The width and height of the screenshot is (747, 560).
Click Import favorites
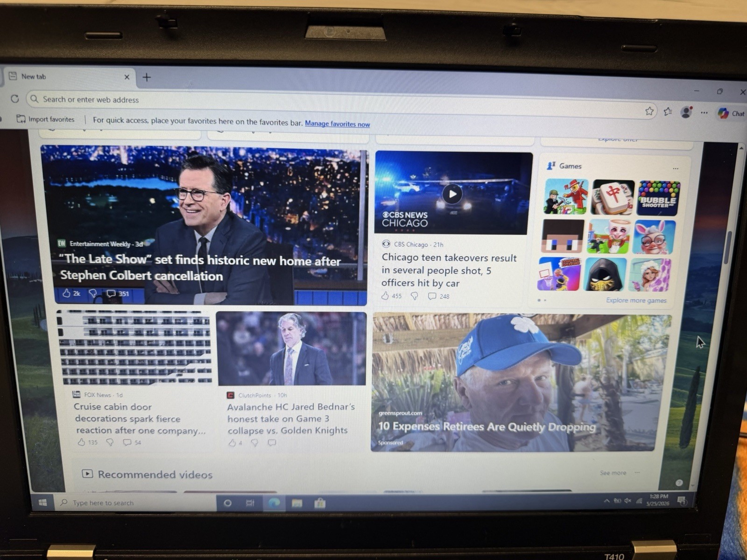[x=46, y=119]
